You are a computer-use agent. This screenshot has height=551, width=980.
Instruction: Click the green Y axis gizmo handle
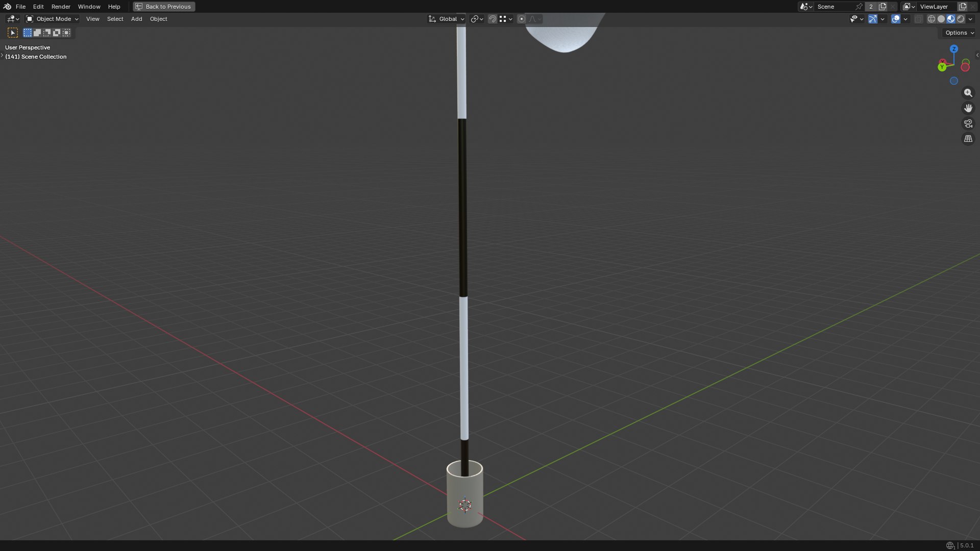[942, 67]
